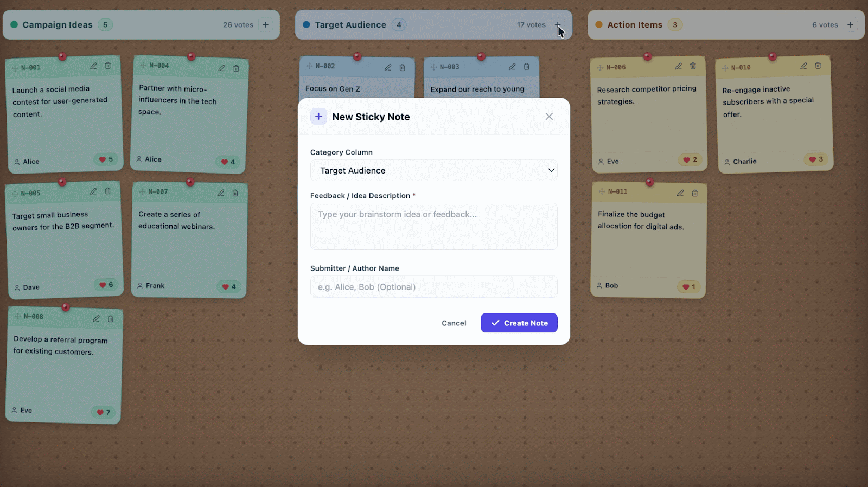The height and width of the screenshot is (487, 868).
Task: Like Dave's small business owners note
Action: (x=106, y=285)
